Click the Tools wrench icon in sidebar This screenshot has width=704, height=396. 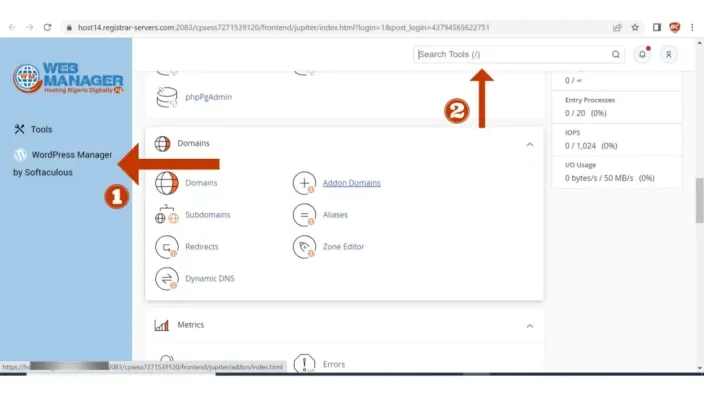coord(19,129)
